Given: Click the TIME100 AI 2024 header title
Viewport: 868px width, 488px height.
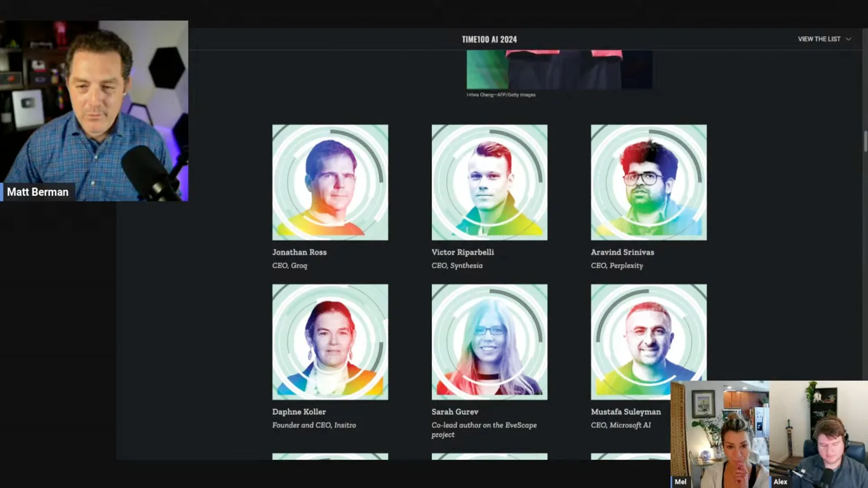Looking at the screenshot, I should (x=489, y=40).
